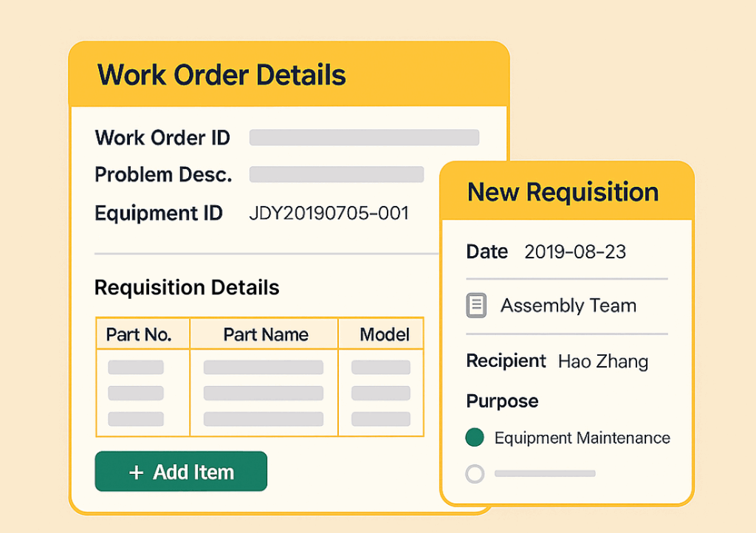Click the Recipient value Hao Zhang
This screenshot has height=533, width=756.
pyautogui.click(x=602, y=362)
